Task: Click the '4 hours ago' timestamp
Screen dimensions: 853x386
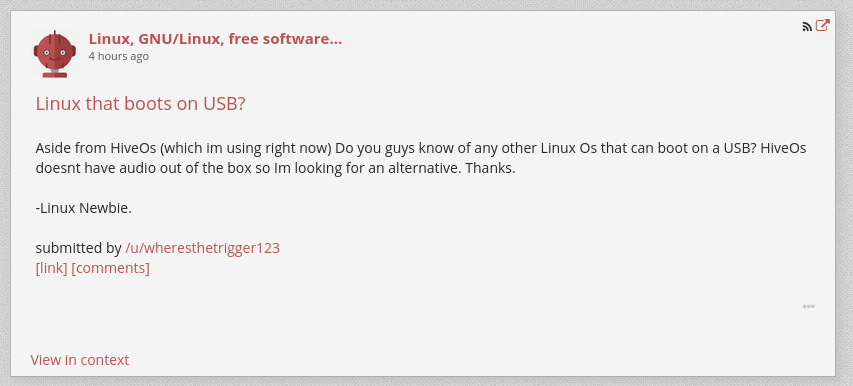Action: (119, 57)
